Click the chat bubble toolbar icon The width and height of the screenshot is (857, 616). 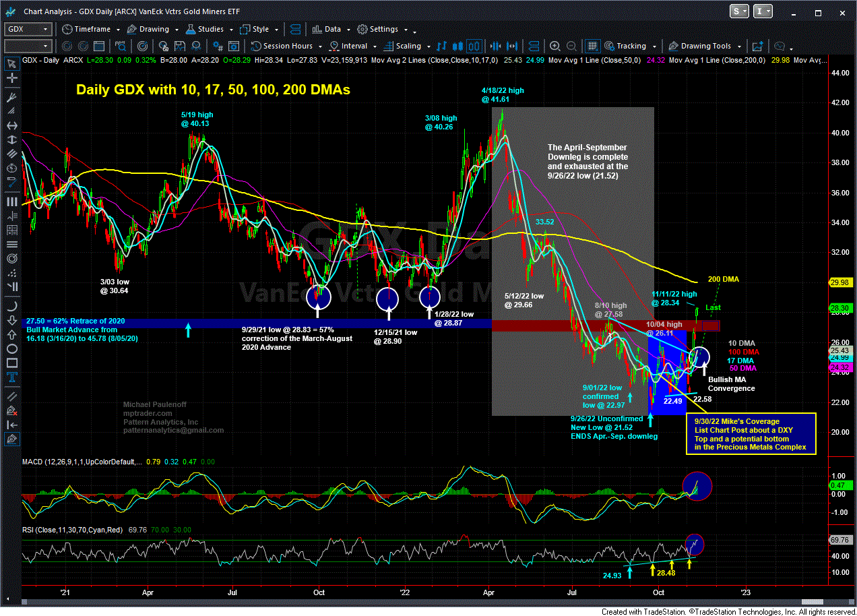pyautogui.click(x=780, y=47)
